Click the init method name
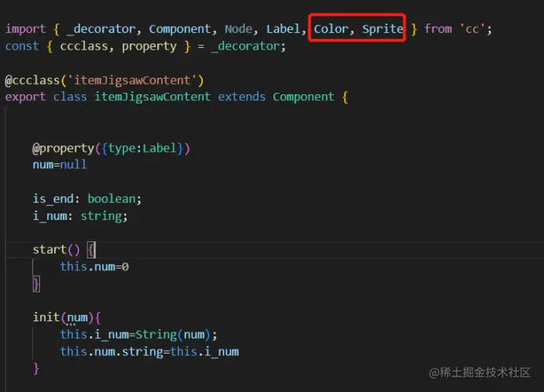Viewport: 544px width, 392px height. pos(46,317)
